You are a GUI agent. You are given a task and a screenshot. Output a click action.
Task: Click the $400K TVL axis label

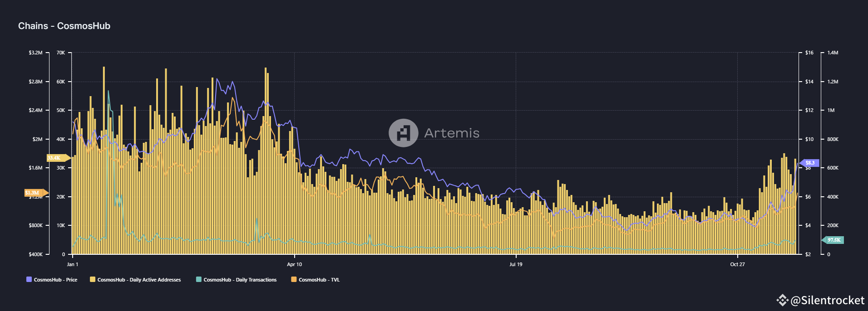35,254
